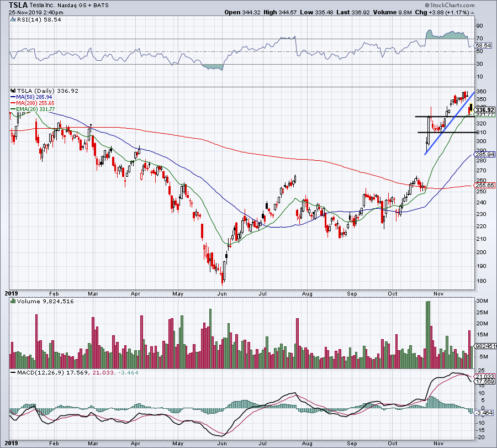Click the TSLA (Daily) 336.92 legend label

(x=47, y=91)
